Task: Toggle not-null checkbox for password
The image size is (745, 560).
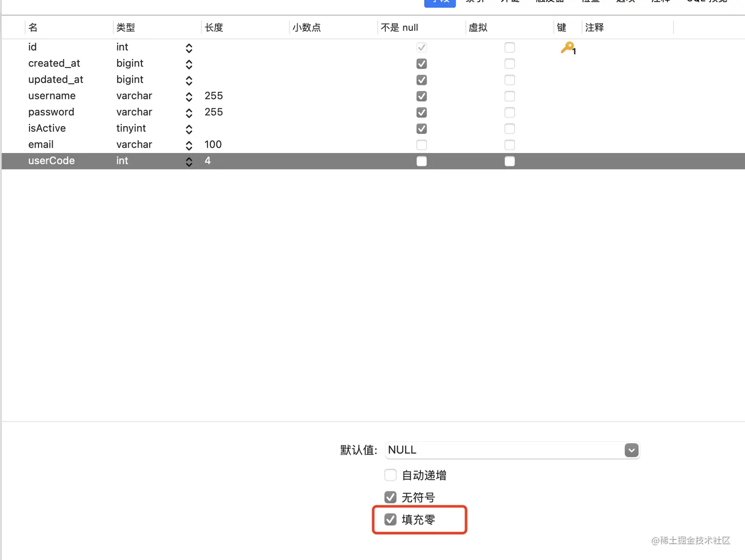Action: 421,112
